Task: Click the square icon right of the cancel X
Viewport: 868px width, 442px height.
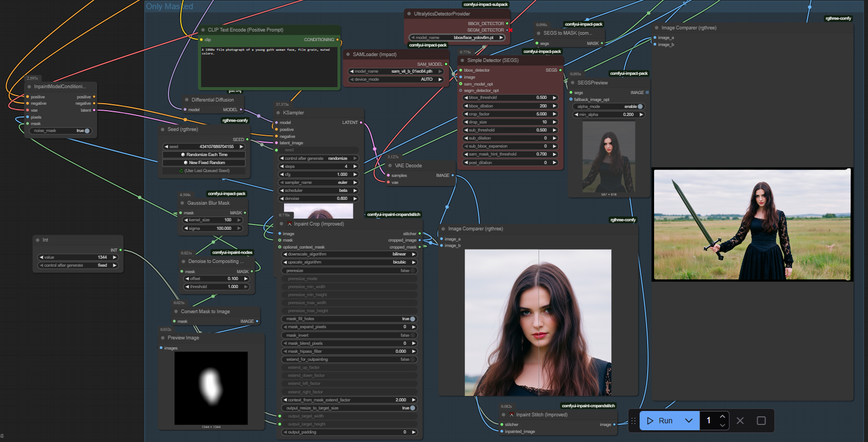Action: [761, 421]
